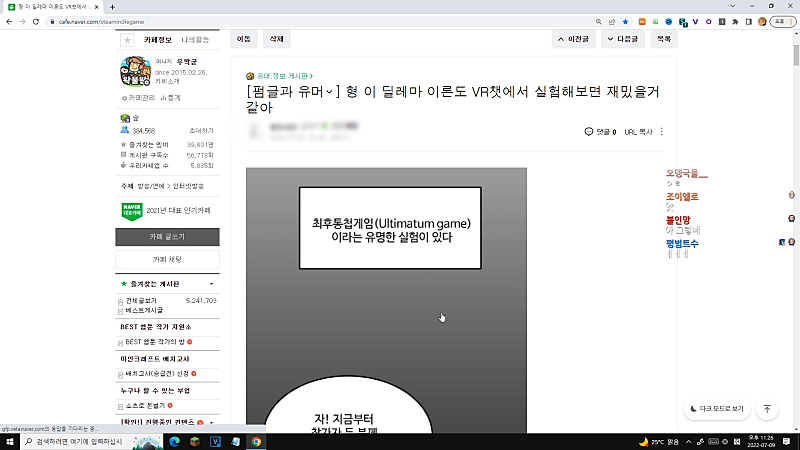The image size is (800, 450).
Task: Go to 다음글 next post
Action: [x=622, y=39]
